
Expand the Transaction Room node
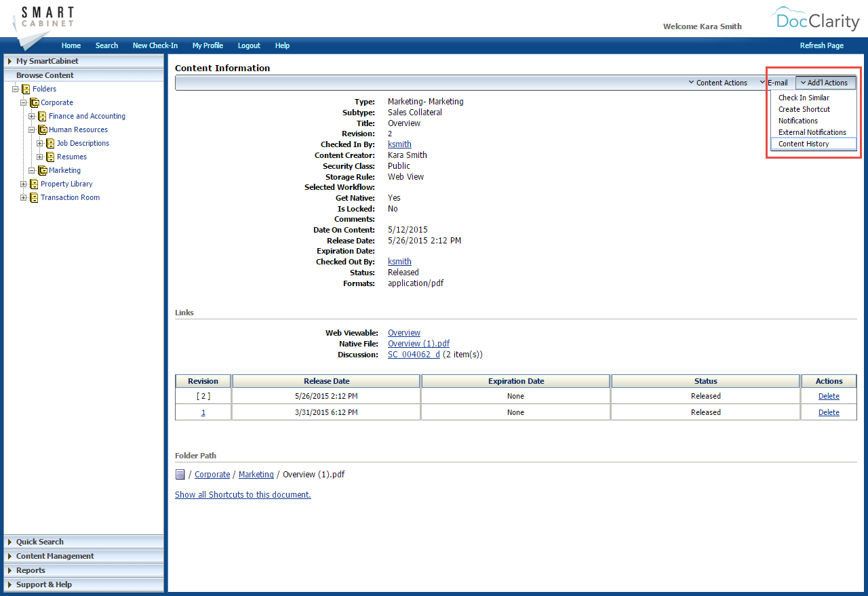pos(22,197)
